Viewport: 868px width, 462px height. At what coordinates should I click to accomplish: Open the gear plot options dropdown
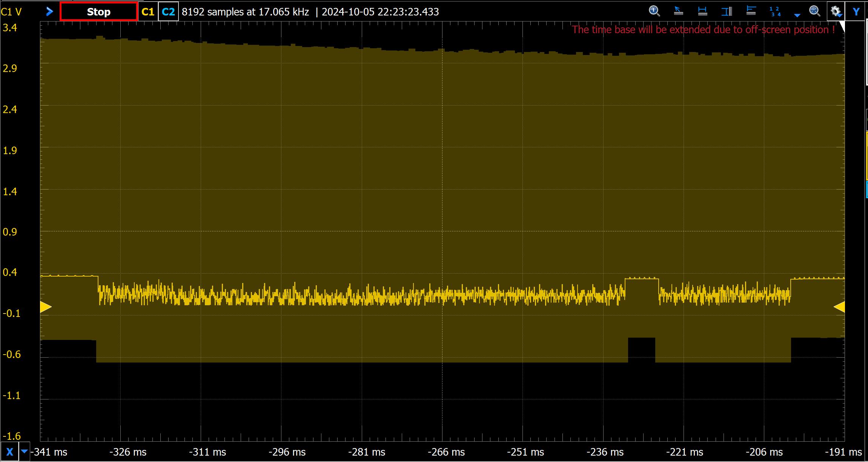(x=836, y=12)
